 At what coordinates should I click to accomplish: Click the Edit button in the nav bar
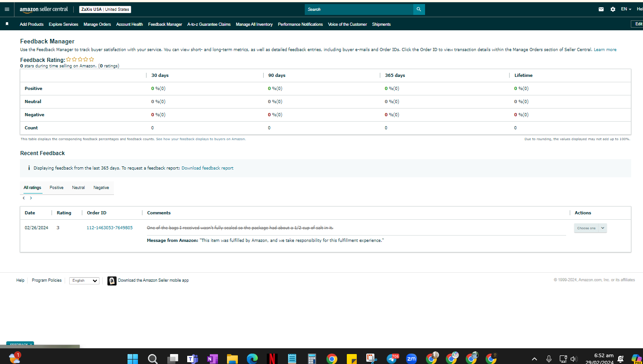click(x=637, y=24)
